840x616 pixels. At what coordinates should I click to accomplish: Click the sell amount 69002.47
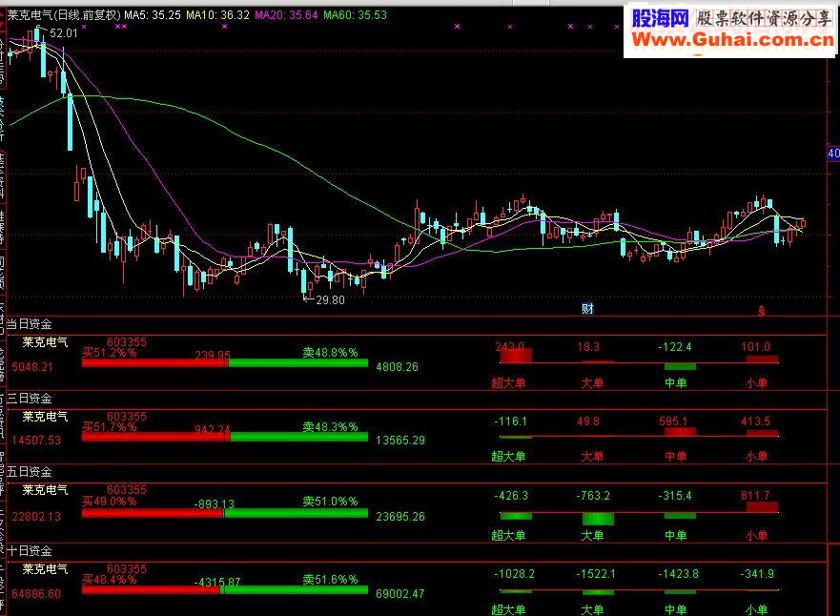click(x=400, y=593)
